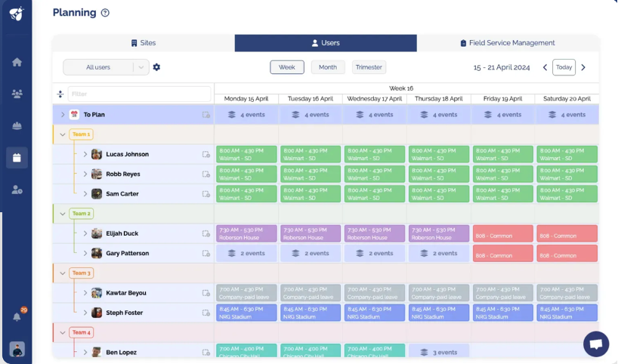Open planning settings gear icon
Screen dimensions: 618x364
[x=156, y=67]
